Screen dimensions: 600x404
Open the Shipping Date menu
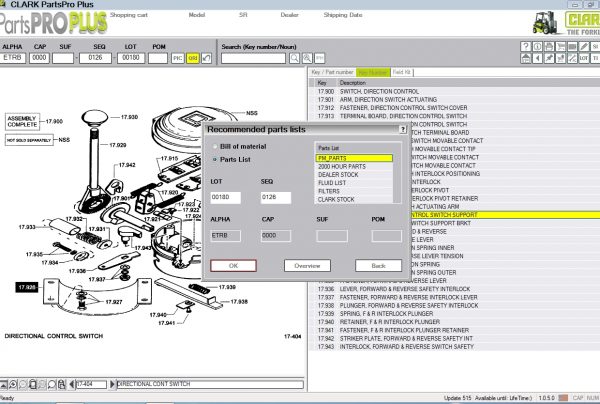(343, 15)
